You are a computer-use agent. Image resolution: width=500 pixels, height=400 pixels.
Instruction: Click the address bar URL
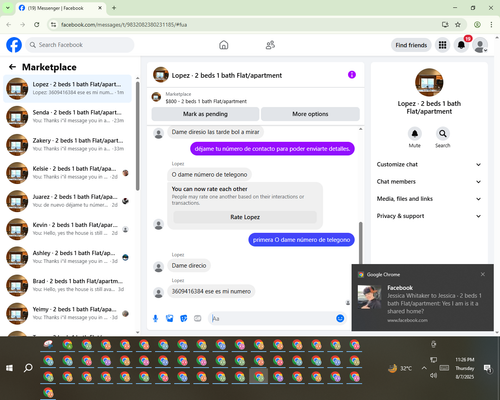pyautogui.click(x=124, y=25)
